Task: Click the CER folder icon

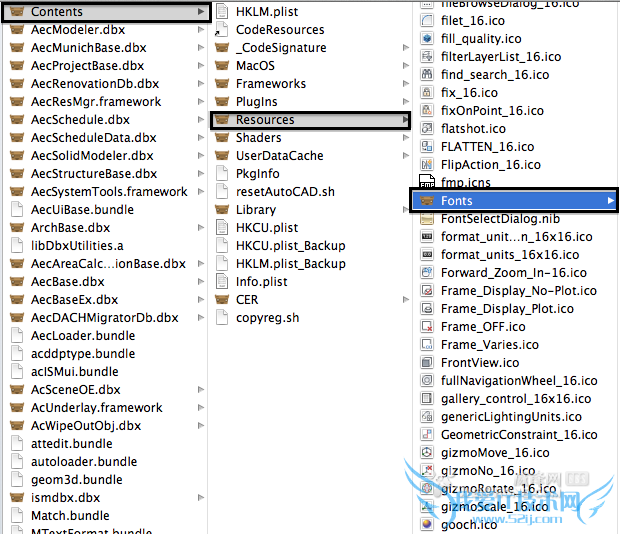Action: pyautogui.click(x=222, y=299)
